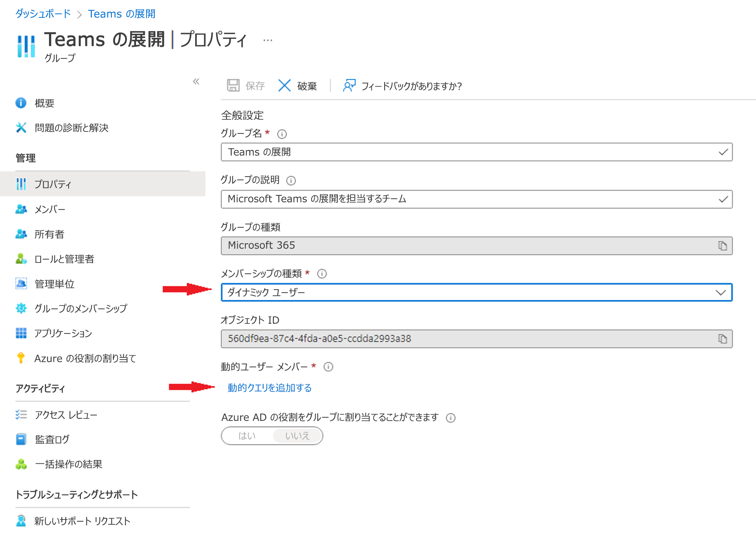Open グループのメンバーシップ in the side menu

(81, 308)
